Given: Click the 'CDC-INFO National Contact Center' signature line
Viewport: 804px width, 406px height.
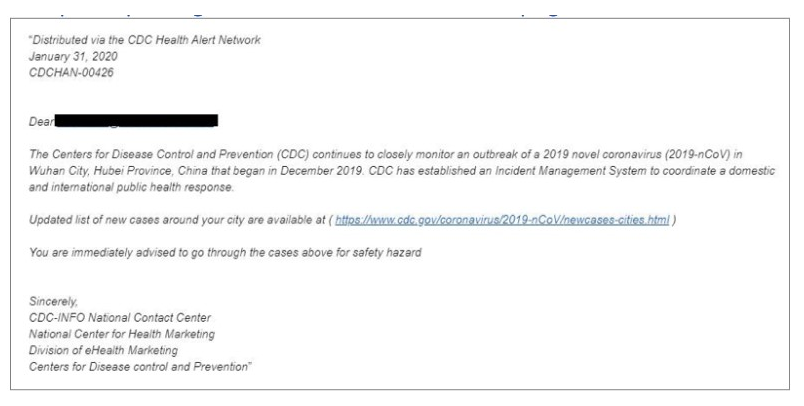Looking at the screenshot, I should 120,318.
